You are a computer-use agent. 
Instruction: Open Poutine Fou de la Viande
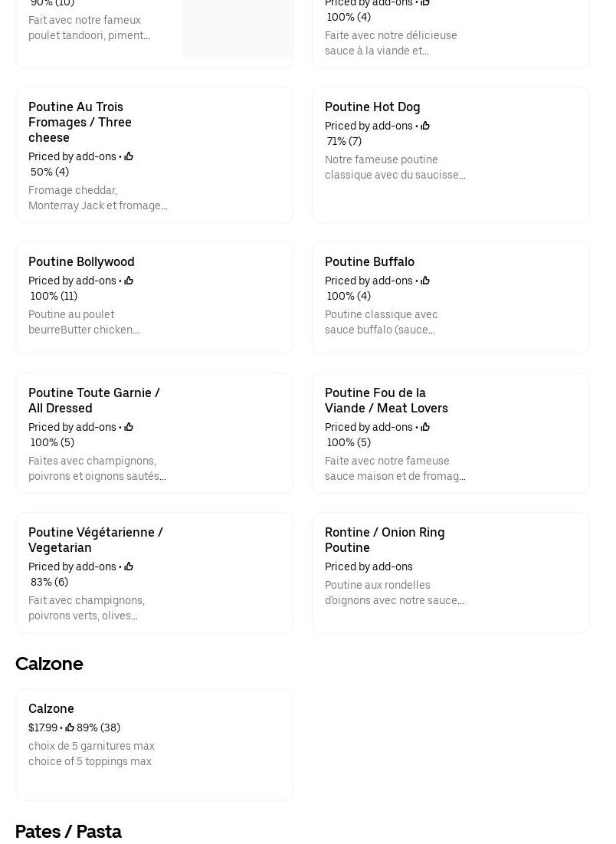point(386,400)
